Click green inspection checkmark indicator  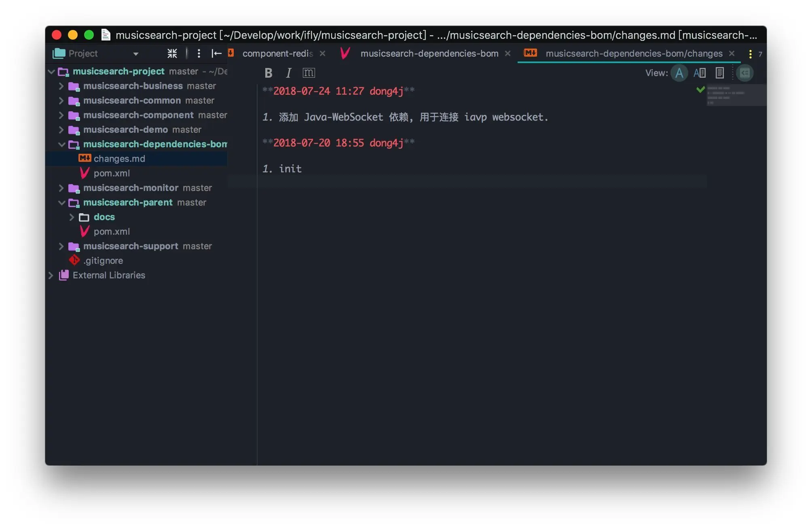point(700,89)
